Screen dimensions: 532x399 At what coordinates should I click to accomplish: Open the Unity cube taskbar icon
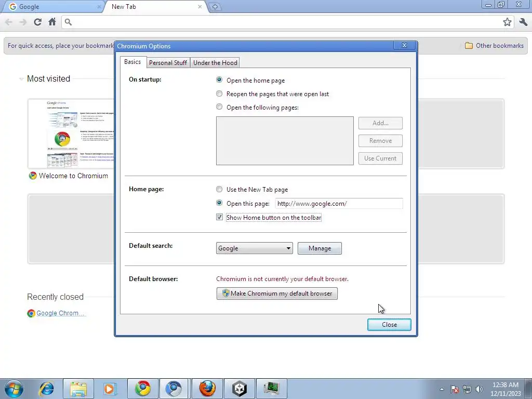click(239, 389)
